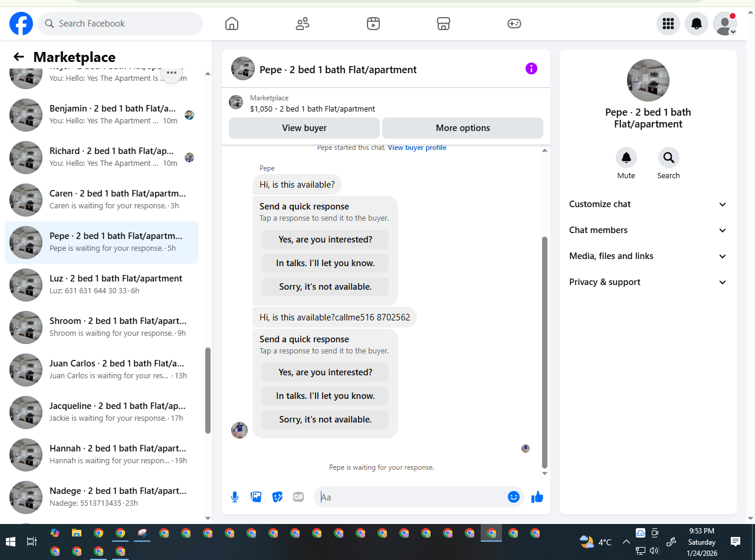Open Hannah's conversation in the list
The image size is (755, 560).
(x=101, y=455)
